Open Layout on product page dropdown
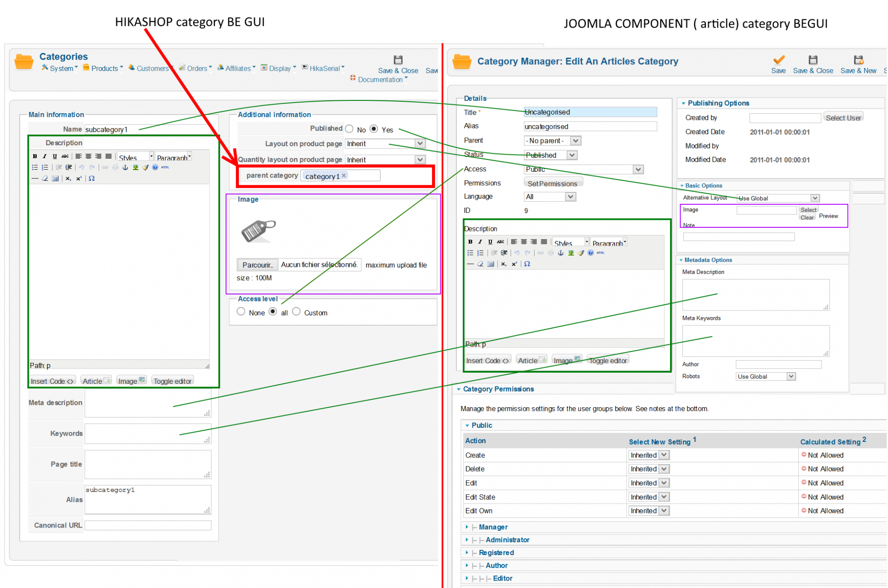Image resolution: width=888 pixels, height=588 pixels. 385,143
